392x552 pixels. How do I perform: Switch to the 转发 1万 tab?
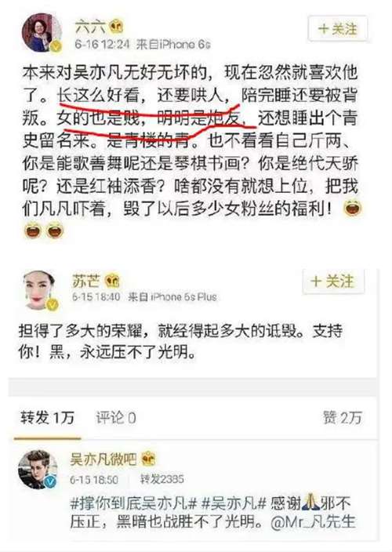tap(47, 418)
